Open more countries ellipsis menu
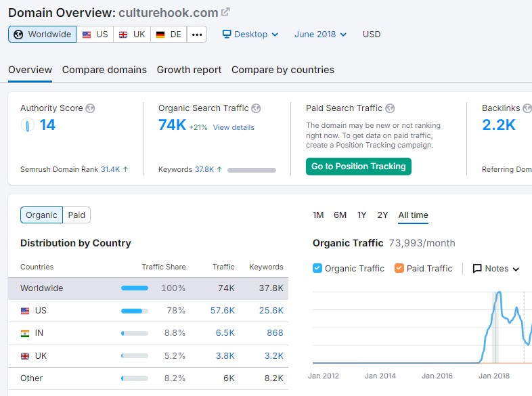The image size is (532, 396). 197,35
